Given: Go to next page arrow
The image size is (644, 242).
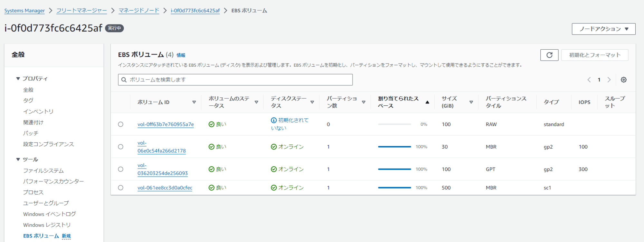Looking at the screenshot, I should (609, 80).
